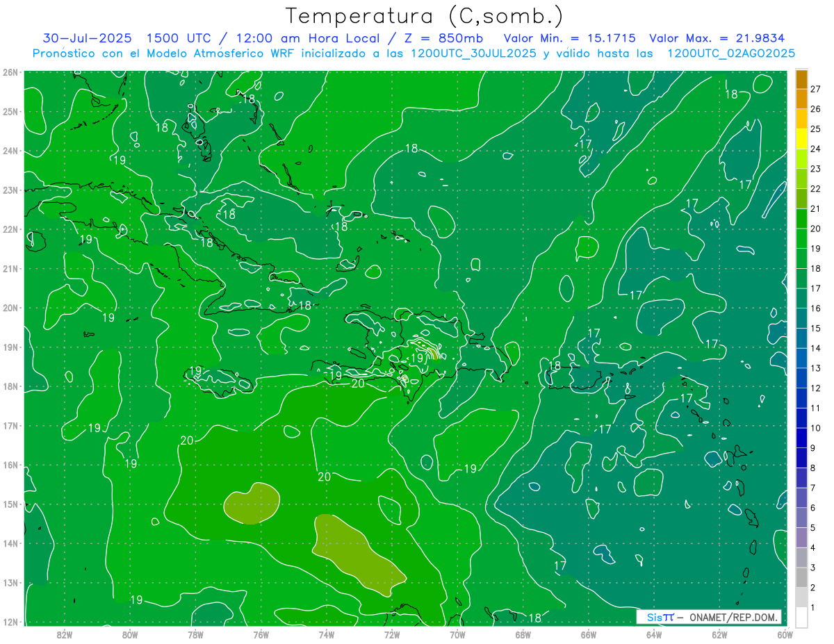Click the latitude axis label "26N"
The width and height of the screenshot is (834, 644).
point(10,72)
